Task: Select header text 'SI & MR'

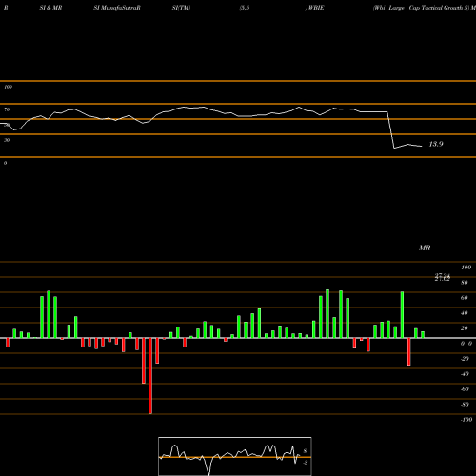Action: (50, 8)
